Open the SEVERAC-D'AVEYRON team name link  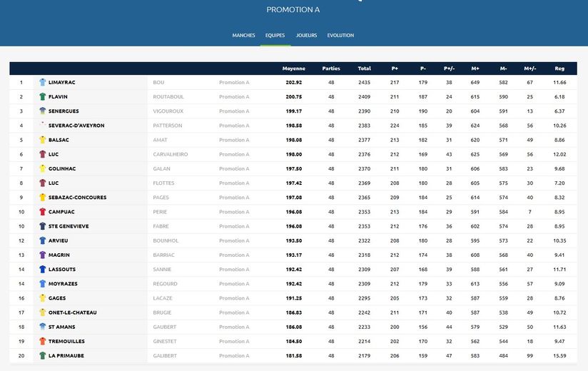point(76,126)
